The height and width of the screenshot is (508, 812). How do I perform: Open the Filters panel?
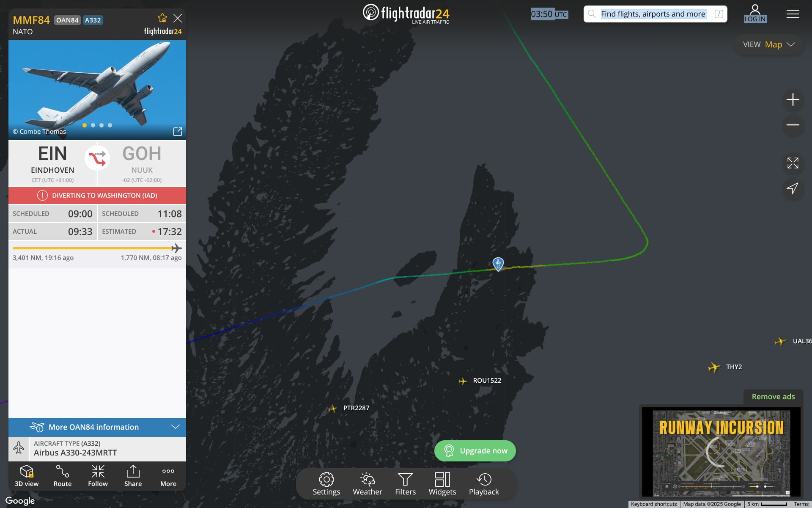(405, 484)
